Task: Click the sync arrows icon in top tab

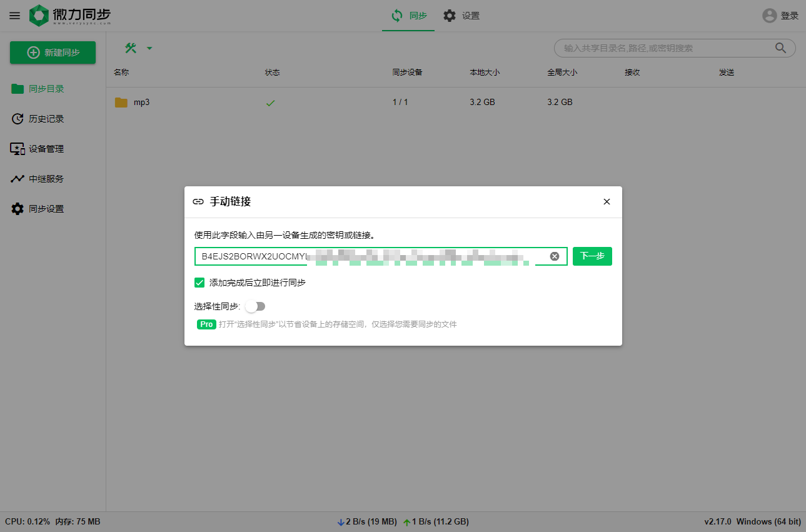Action: click(x=397, y=16)
